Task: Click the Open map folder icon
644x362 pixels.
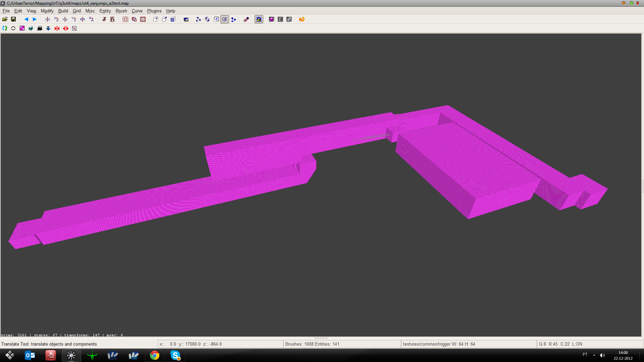Action: coord(5,19)
